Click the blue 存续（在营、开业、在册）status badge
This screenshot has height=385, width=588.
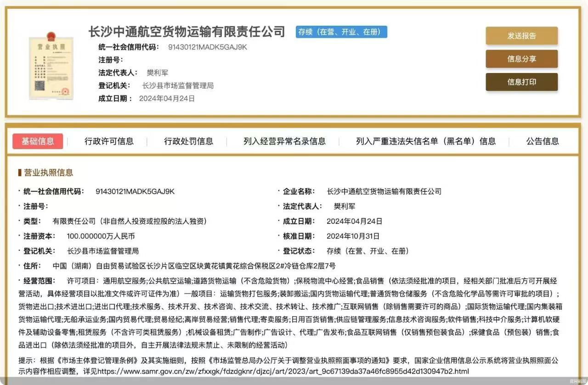pos(341,32)
